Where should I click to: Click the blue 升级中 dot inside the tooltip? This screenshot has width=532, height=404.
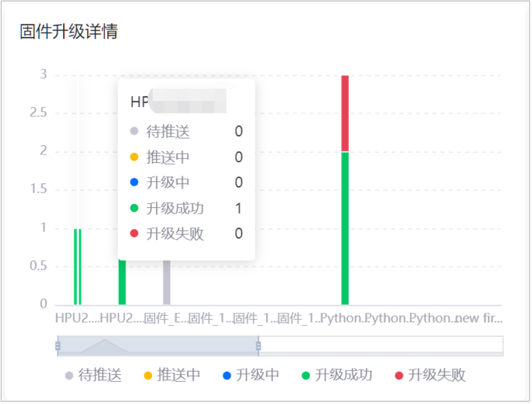tap(134, 182)
